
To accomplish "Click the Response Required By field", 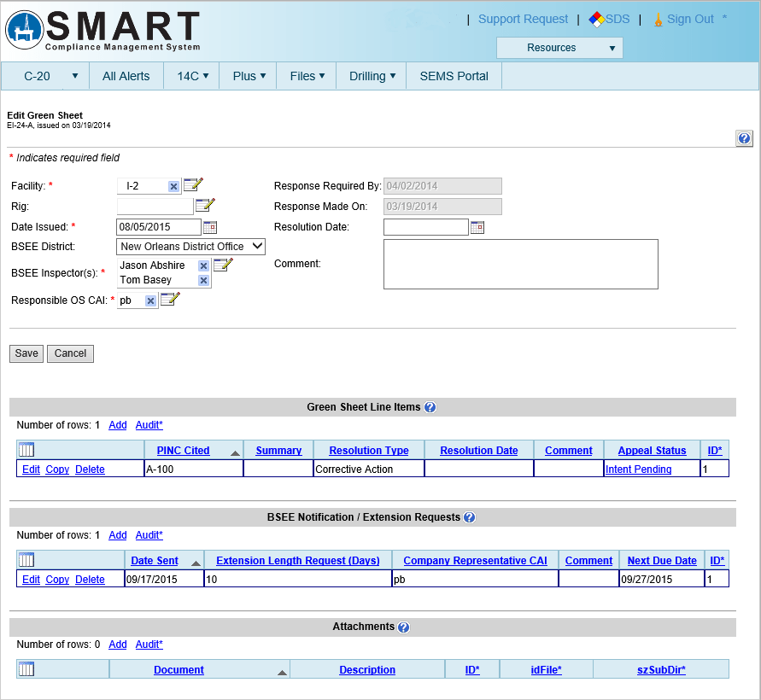I will [x=442, y=186].
